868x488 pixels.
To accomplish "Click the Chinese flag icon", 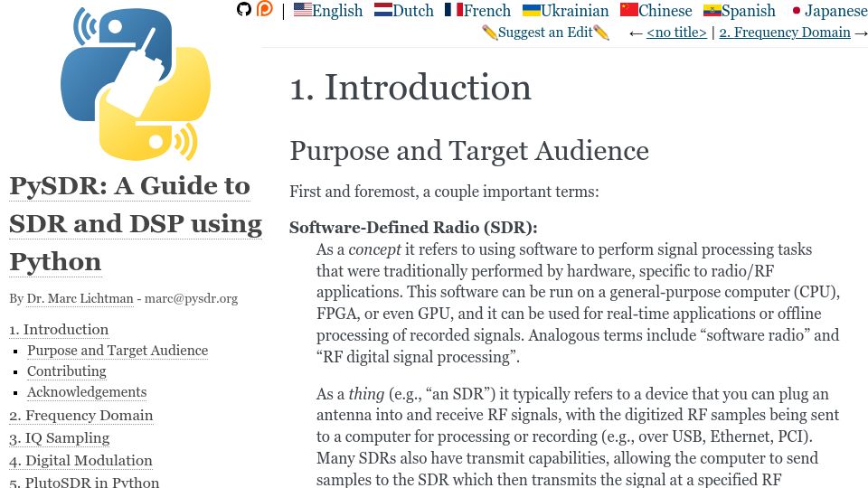I will click(629, 9).
